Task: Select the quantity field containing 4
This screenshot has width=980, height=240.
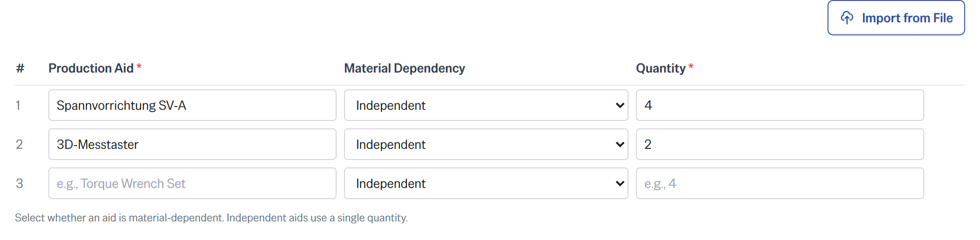Action: 780,105
